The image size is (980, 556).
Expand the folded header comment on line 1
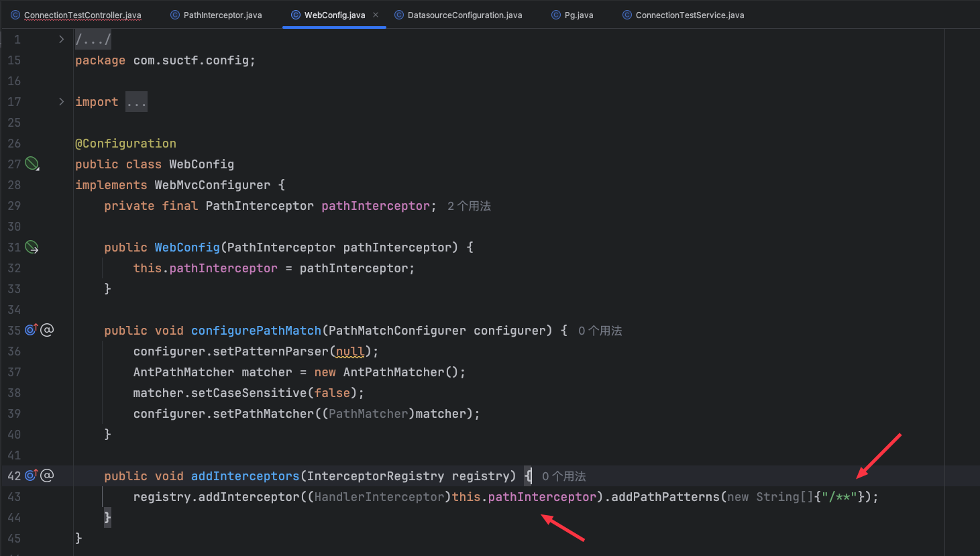point(61,40)
